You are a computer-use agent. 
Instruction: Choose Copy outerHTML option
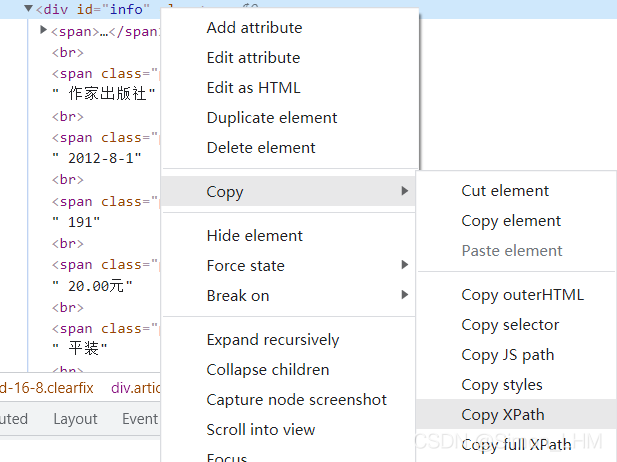coord(523,295)
